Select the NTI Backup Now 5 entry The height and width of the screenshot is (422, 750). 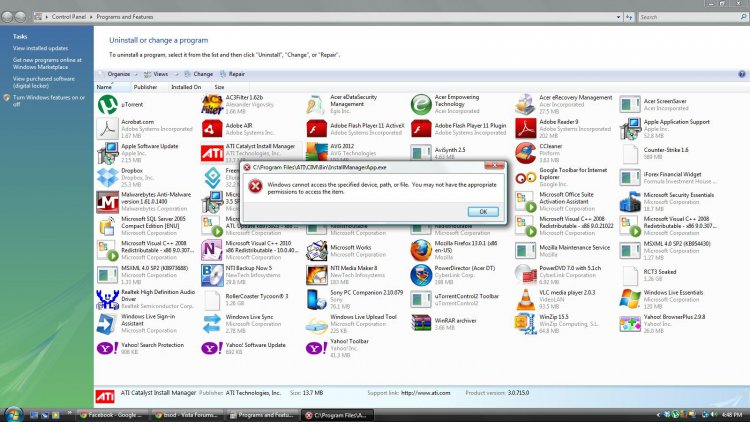tap(251, 275)
